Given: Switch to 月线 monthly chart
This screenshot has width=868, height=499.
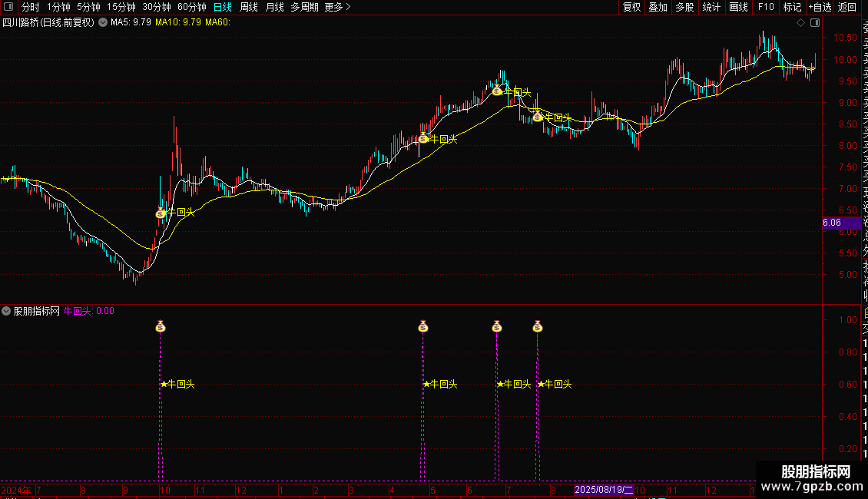Looking at the screenshot, I should click(274, 7).
